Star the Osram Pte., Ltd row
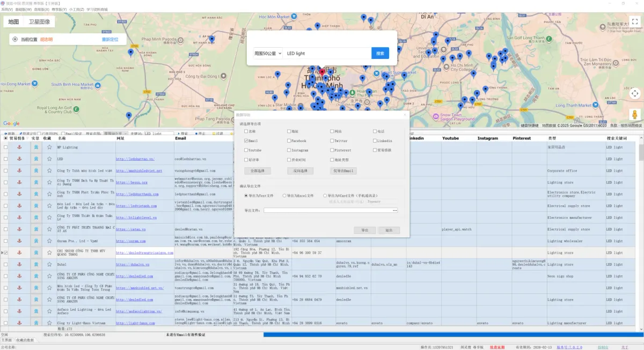 pos(49,241)
